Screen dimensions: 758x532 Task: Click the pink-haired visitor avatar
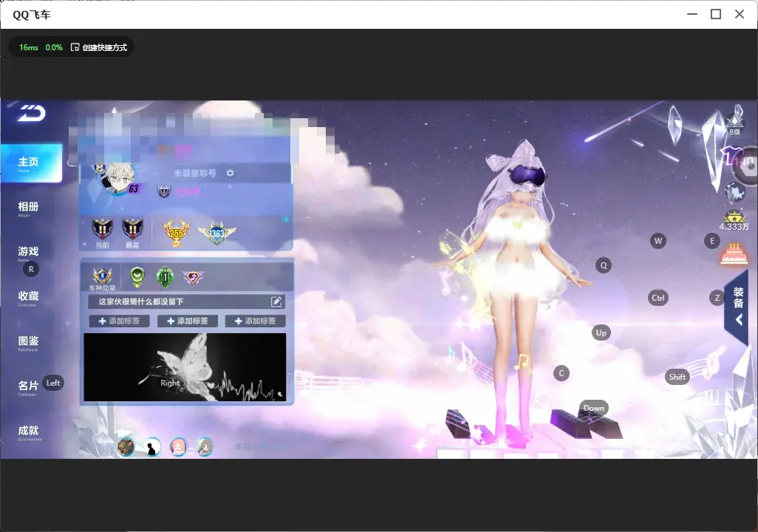(178, 446)
